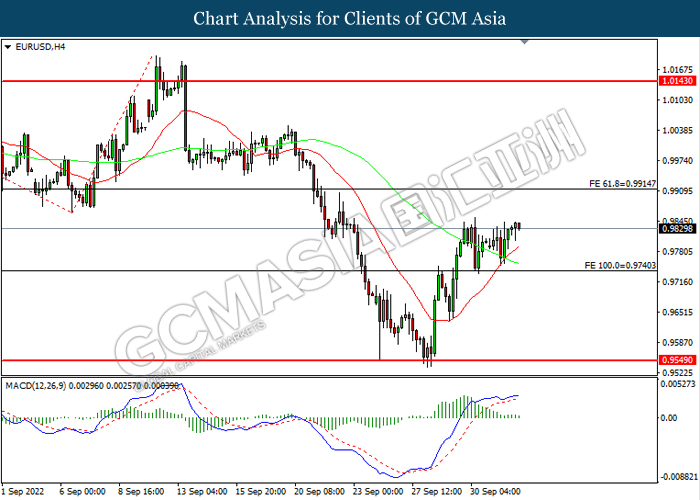The height and width of the screenshot is (500, 700).
Task: Click the 6 Sep 00:00 time label
Action: [x=83, y=492]
